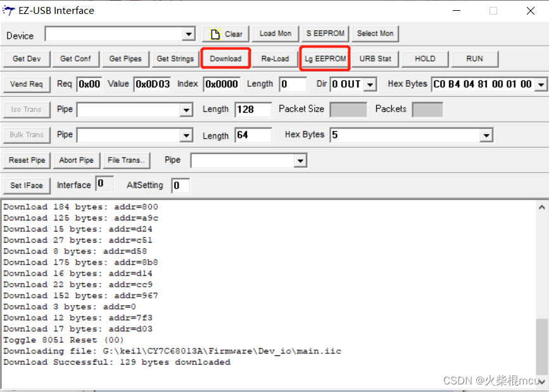
Task: Click the Reset Pipe button
Action: [27, 160]
